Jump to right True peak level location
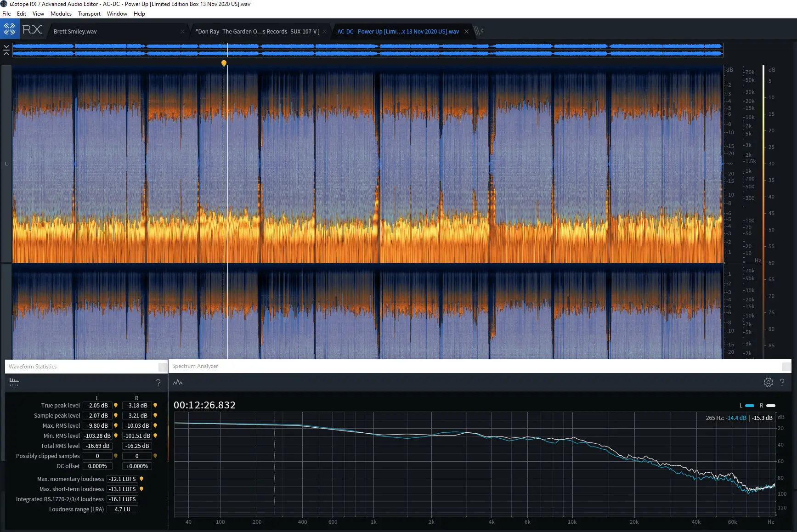 pyautogui.click(x=155, y=405)
